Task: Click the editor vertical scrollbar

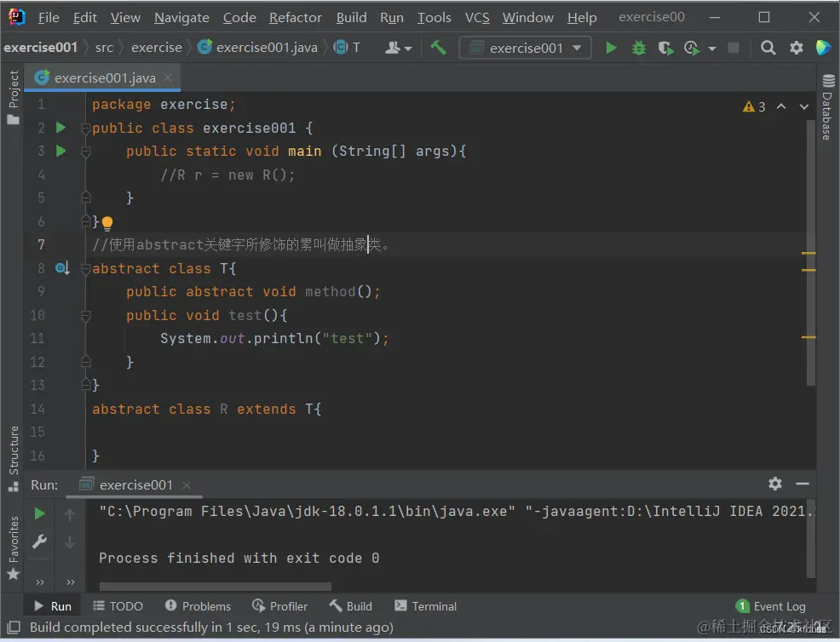Action: [x=811, y=252]
